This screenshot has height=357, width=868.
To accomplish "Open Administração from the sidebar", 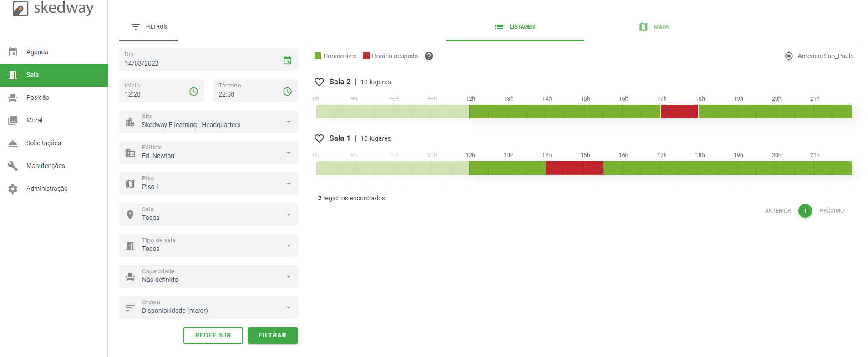I will point(46,189).
